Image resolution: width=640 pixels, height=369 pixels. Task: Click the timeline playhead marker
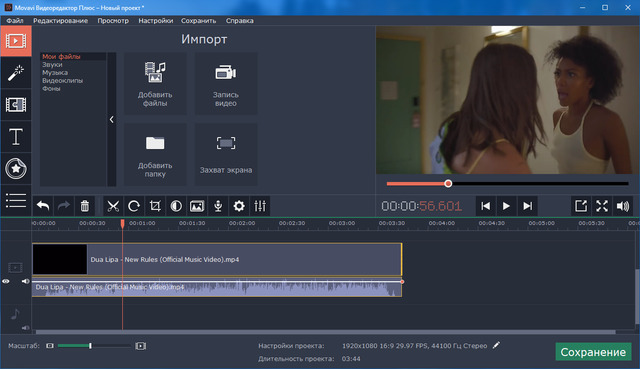click(x=122, y=223)
